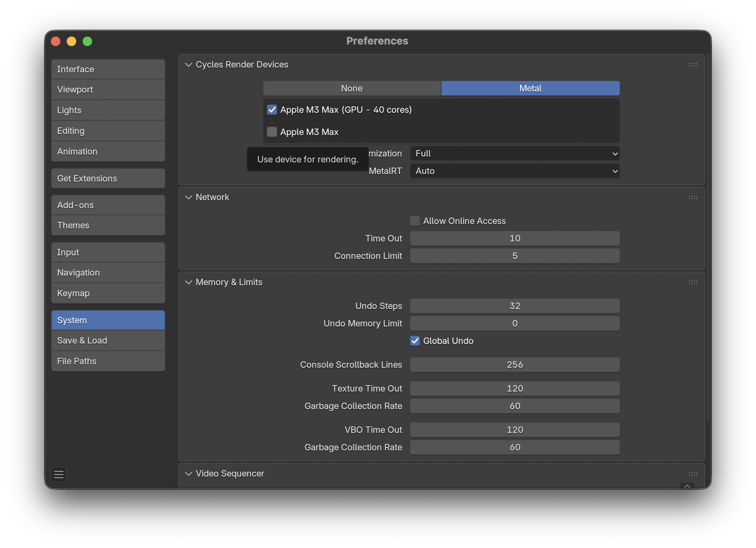Click the Video Sequencer panel drag grip
The image size is (756, 548).
pyautogui.click(x=693, y=474)
